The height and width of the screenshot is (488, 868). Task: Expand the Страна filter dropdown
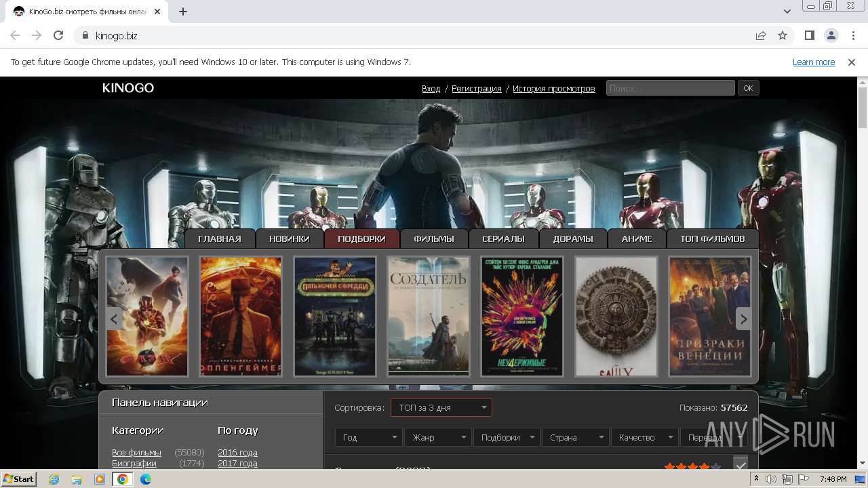[576, 437]
